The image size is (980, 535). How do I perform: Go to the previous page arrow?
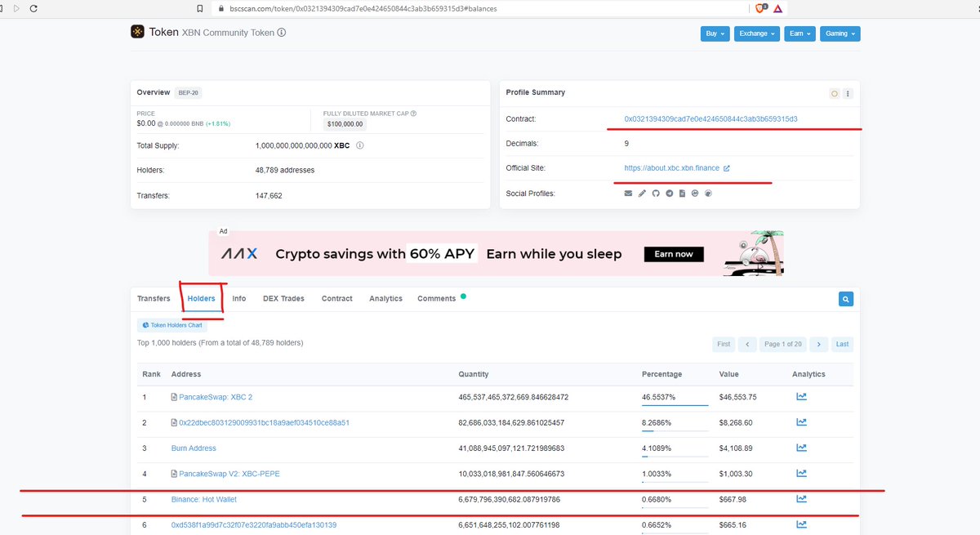(x=747, y=344)
